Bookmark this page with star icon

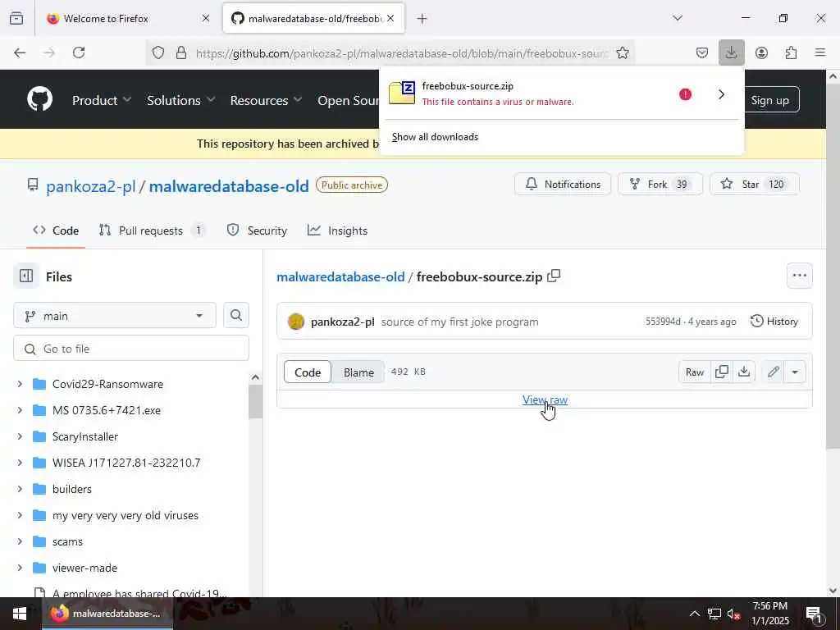click(x=622, y=52)
